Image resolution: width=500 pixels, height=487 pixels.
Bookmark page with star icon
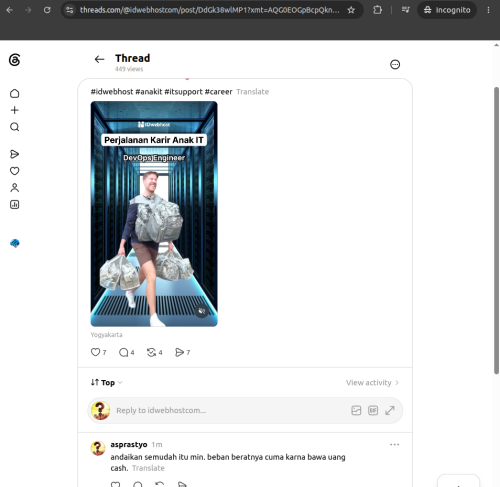pos(351,10)
